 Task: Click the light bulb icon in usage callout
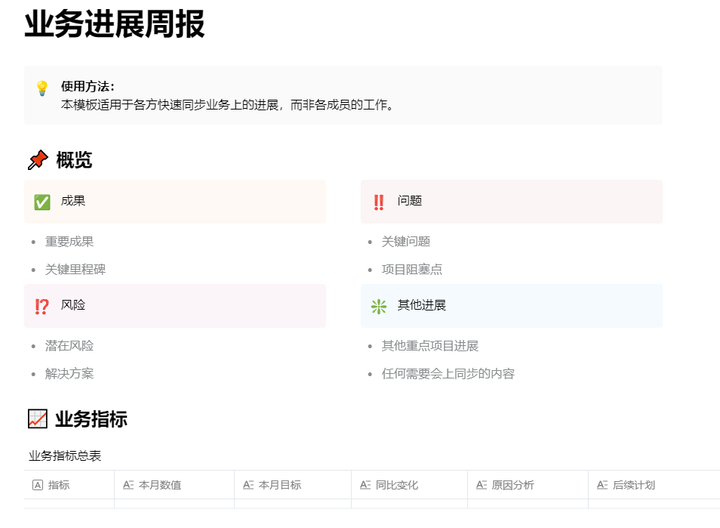[x=42, y=88]
